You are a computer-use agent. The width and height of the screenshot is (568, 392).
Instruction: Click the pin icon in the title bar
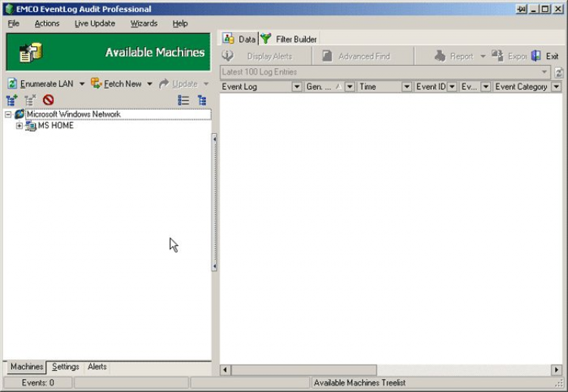(521, 9)
